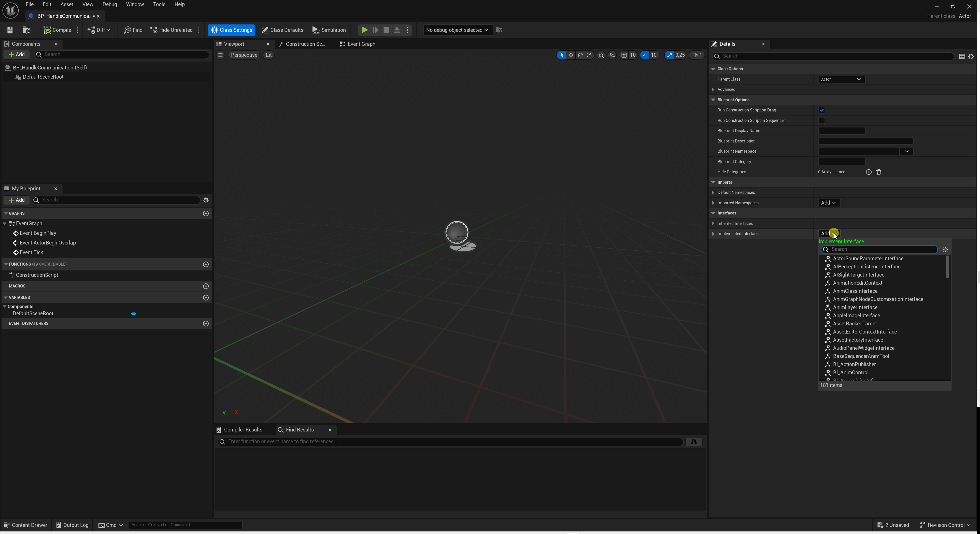The width and height of the screenshot is (980, 534).
Task: Delete Hide Categories array elements trash icon
Action: (x=879, y=172)
